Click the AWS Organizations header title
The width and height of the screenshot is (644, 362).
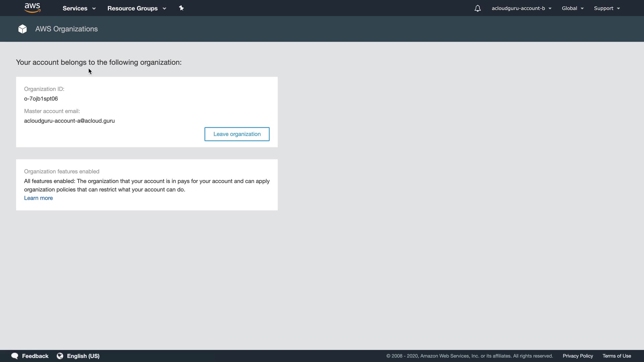pos(66,29)
